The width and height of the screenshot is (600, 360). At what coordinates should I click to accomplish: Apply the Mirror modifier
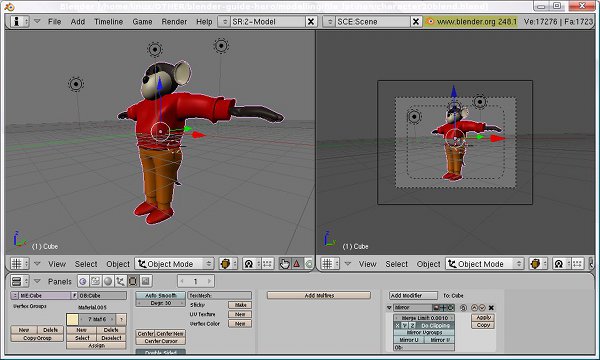483,318
